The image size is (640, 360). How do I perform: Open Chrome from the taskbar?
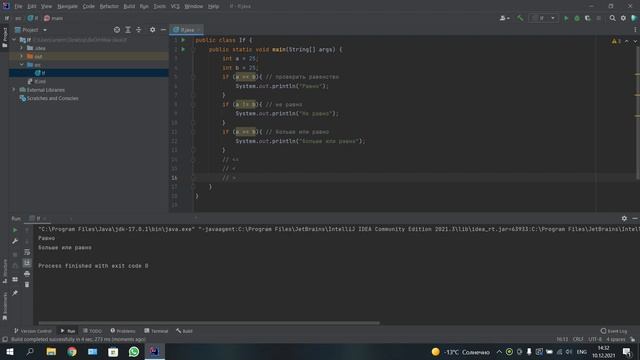point(72,351)
